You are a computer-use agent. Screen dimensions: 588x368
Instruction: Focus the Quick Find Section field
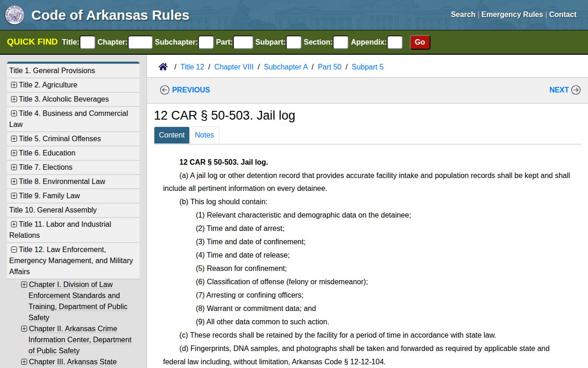(340, 42)
